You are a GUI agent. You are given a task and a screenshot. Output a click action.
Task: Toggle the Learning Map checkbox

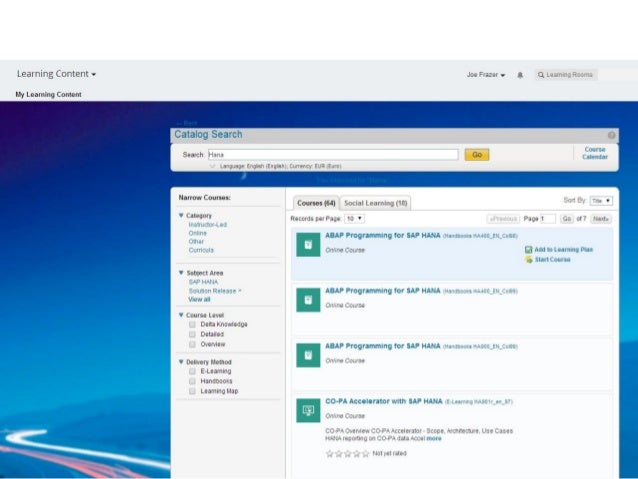click(192, 391)
